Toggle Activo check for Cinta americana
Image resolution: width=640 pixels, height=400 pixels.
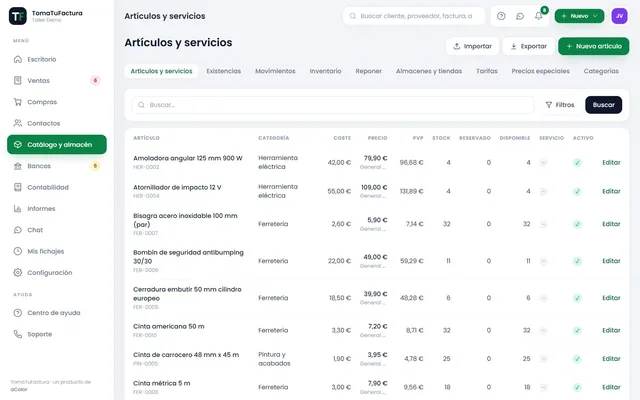[x=577, y=331]
